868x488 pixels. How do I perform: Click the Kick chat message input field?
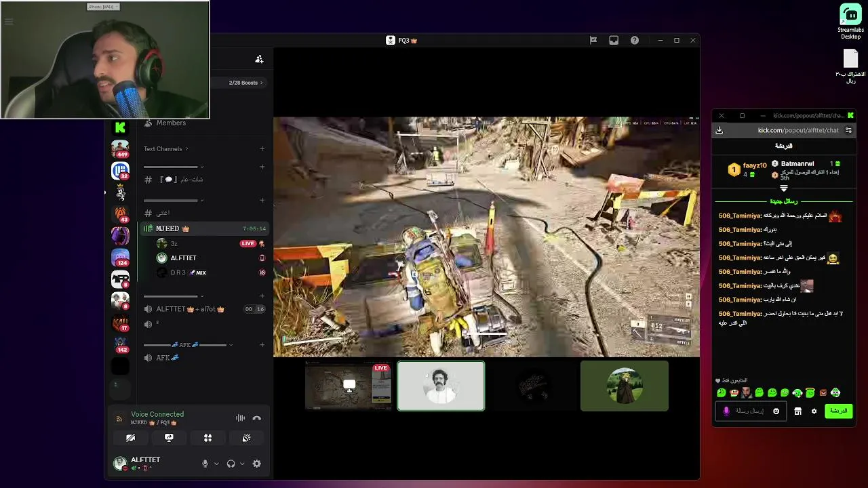point(749,411)
